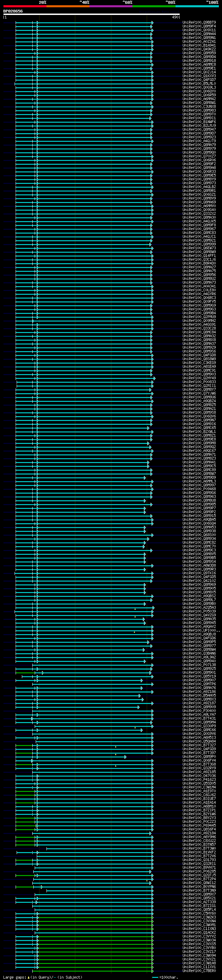Open hit UniRef100_Q8M9F4
This screenshot has height=980, width=222.
coord(199,26)
